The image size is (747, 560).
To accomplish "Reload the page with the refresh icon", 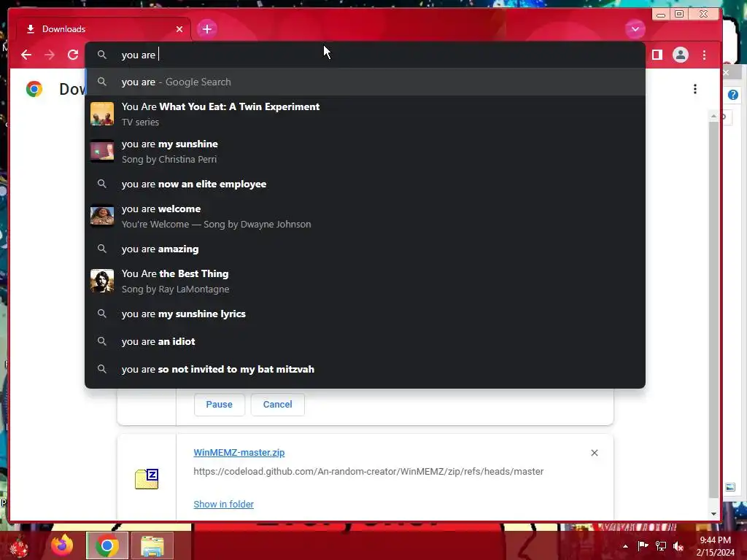I will 73,55.
